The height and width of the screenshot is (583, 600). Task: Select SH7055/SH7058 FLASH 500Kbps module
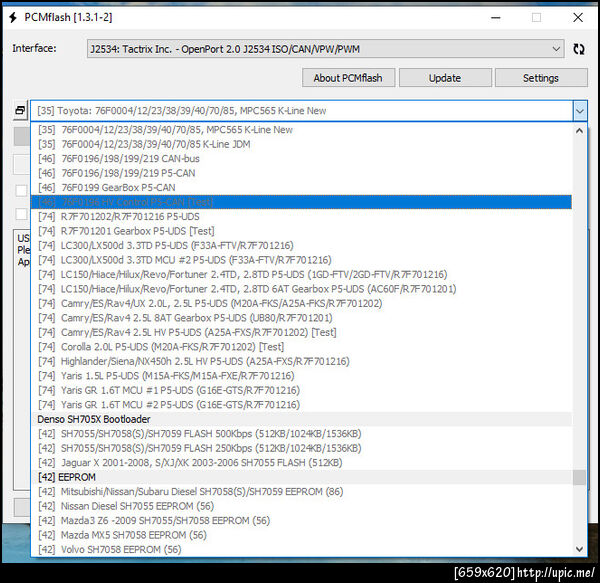coord(301,434)
